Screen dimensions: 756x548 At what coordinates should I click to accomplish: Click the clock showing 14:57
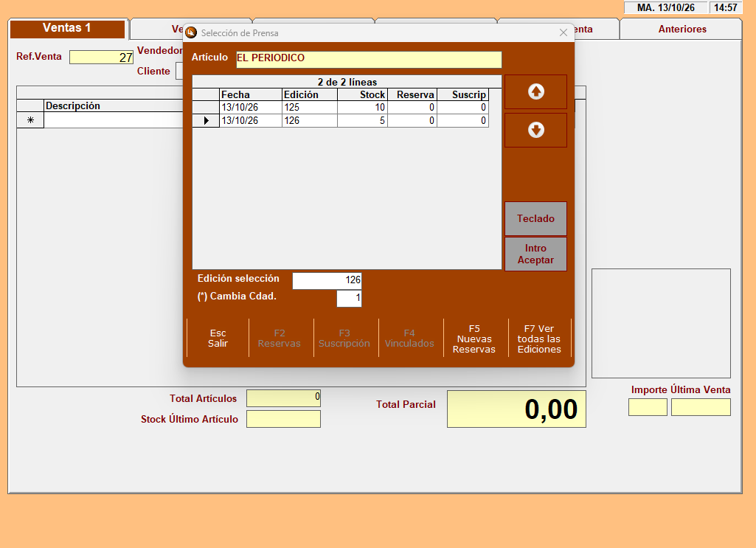[x=726, y=7]
